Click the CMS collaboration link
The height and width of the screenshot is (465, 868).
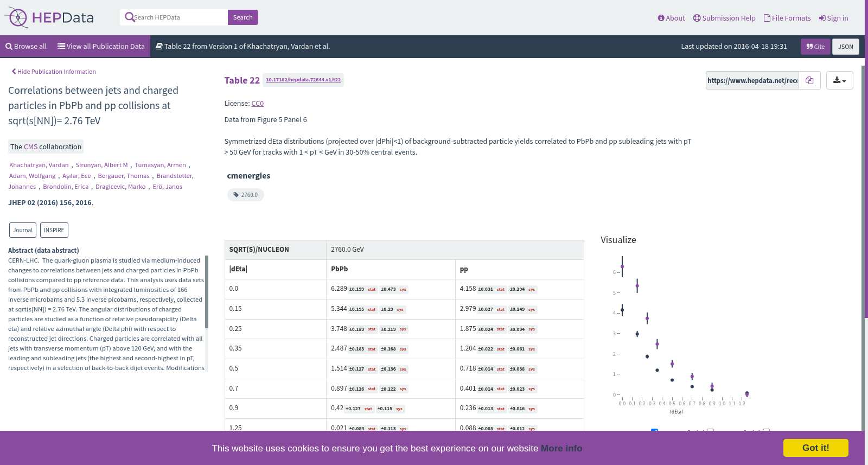(31, 146)
